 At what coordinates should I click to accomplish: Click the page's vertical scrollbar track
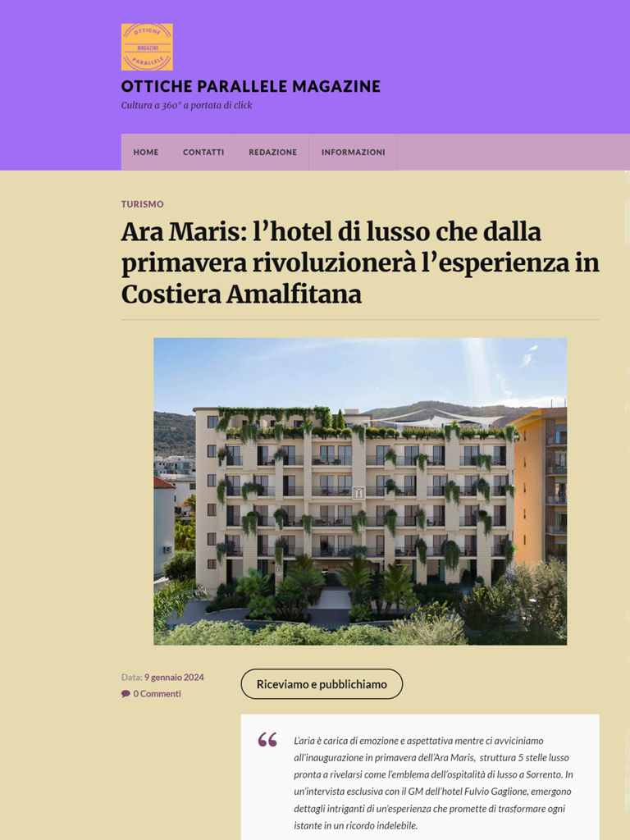[x=627, y=504]
